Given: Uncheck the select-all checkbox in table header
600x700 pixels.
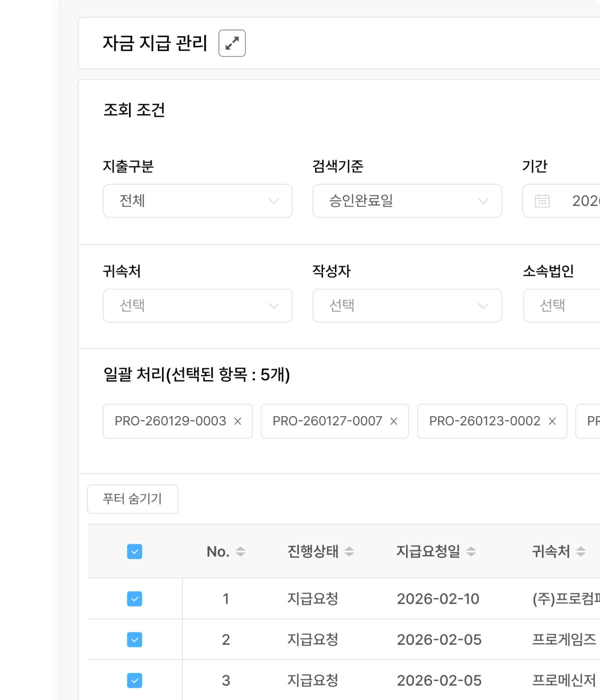Looking at the screenshot, I should (135, 552).
